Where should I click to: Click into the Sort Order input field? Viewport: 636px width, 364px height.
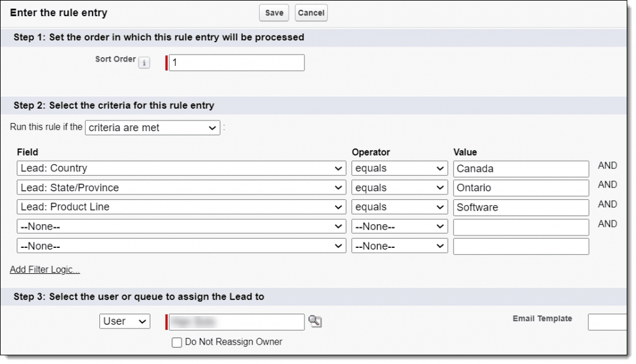(x=237, y=63)
